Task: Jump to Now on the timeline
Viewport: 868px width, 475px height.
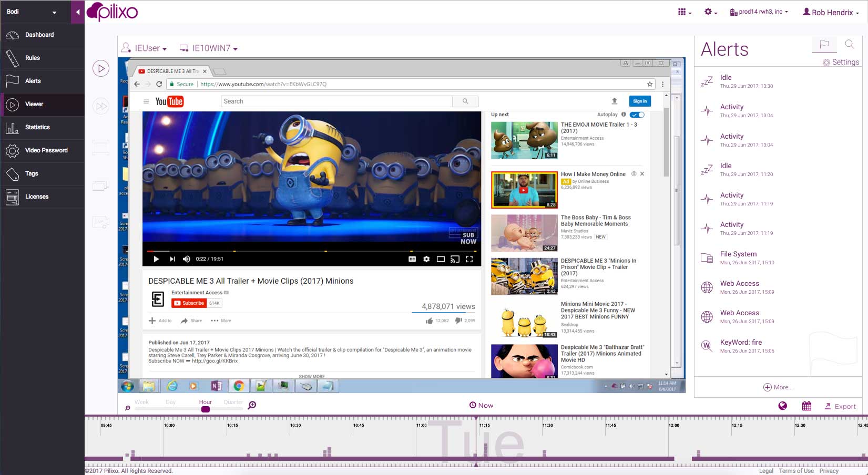Action: pyautogui.click(x=481, y=405)
